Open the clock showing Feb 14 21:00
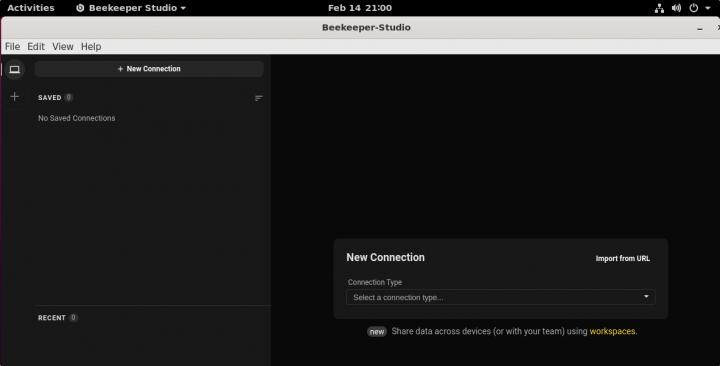The image size is (720, 366). coord(360,8)
